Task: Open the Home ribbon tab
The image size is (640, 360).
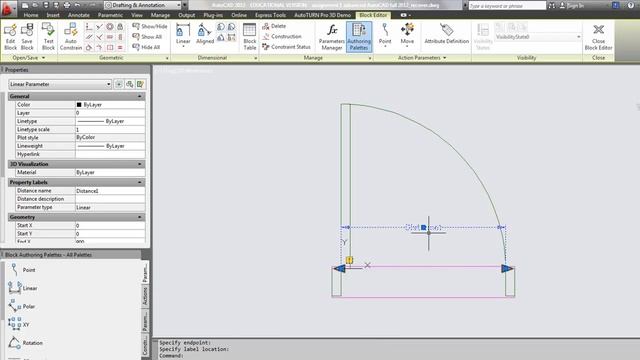Action: (x=31, y=15)
